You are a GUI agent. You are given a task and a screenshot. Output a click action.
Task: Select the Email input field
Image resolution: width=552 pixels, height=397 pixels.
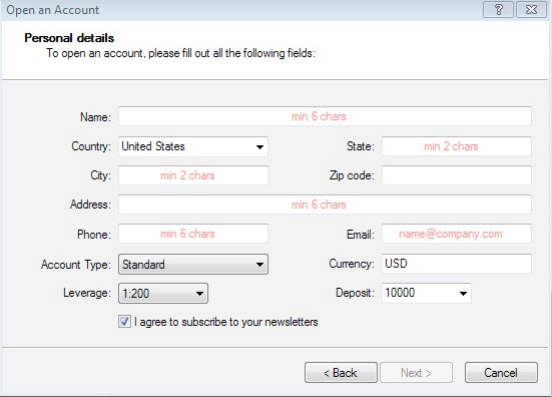pos(457,234)
